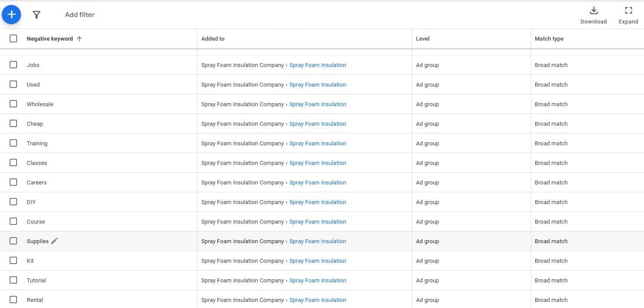Toggle the select-all checkbox in header
This screenshot has height=308, width=644.
(x=14, y=38)
